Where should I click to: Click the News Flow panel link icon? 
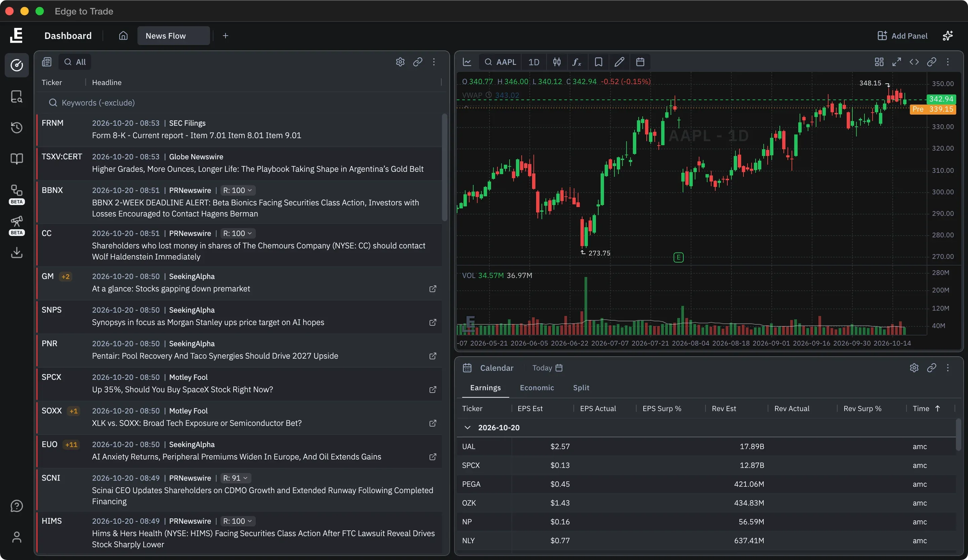point(417,62)
